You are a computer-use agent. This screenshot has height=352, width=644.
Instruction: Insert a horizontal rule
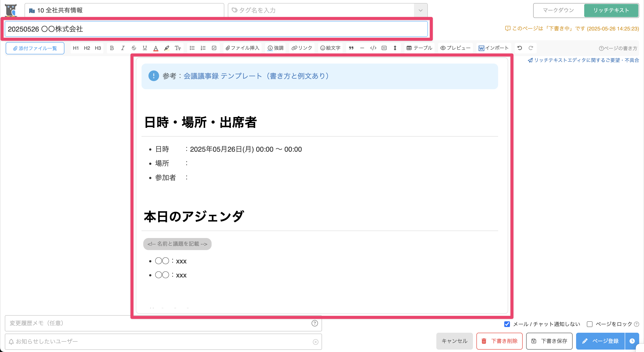click(x=362, y=48)
